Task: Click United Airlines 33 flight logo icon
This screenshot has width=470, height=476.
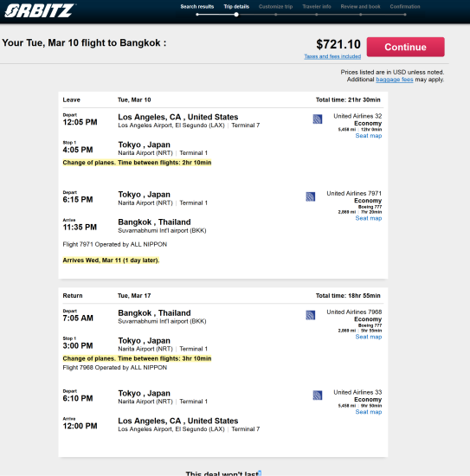Action: pyautogui.click(x=318, y=396)
